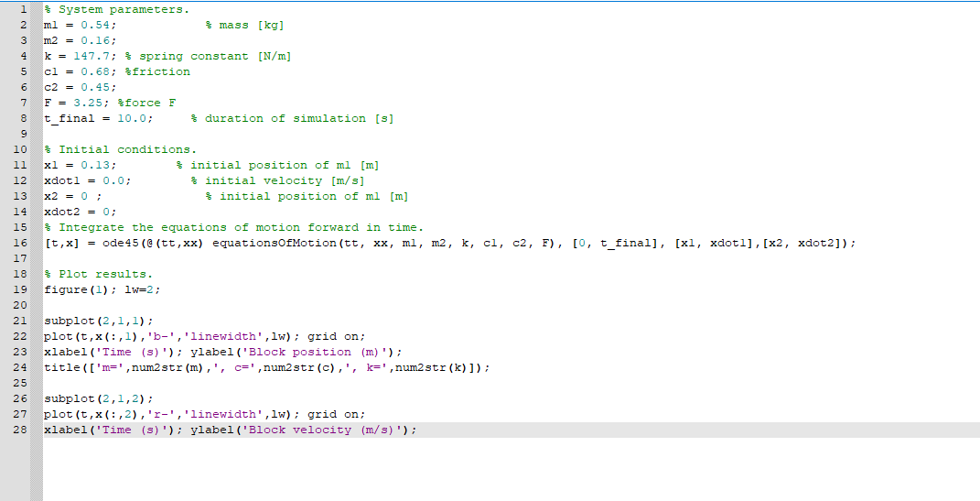The width and height of the screenshot is (980, 501).
Task: Click the '% mass [kg]' comment
Action: coord(244,25)
